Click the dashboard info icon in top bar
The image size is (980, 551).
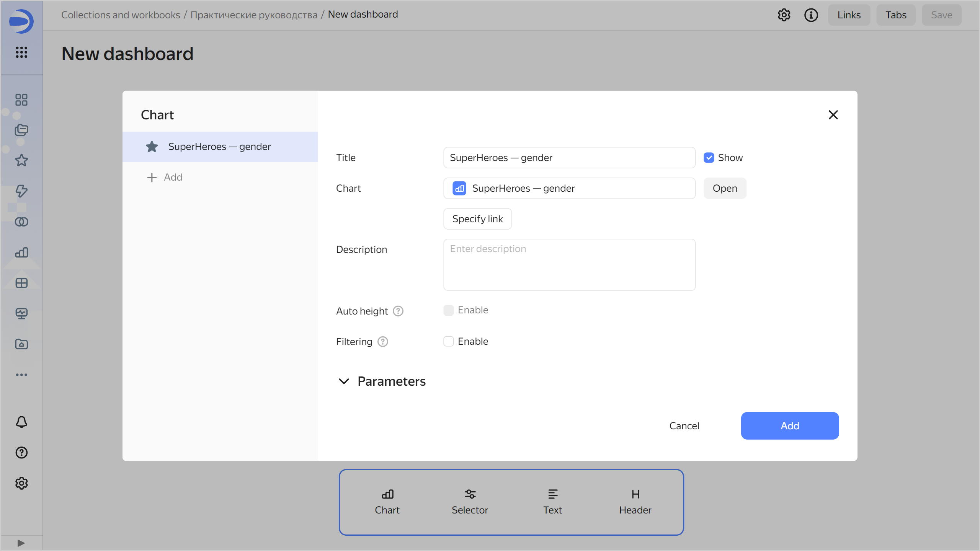pyautogui.click(x=811, y=15)
